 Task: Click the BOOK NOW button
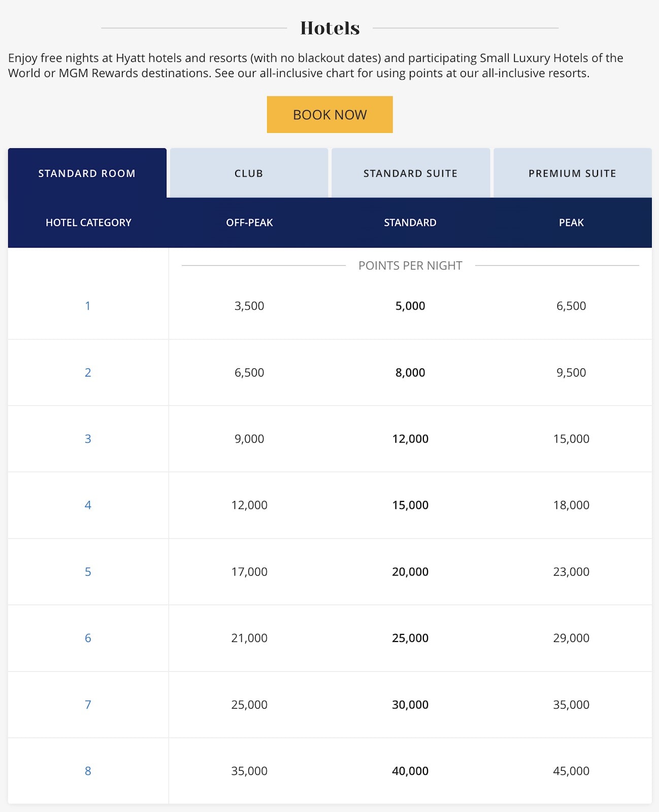pyautogui.click(x=329, y=115)
